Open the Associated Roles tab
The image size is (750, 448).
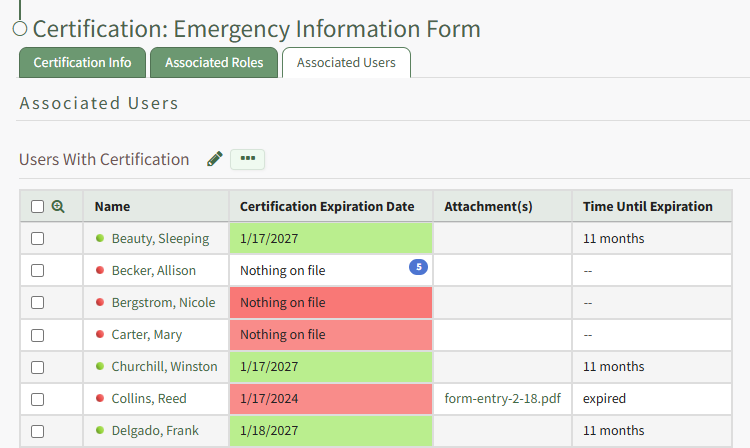tap(214, 62)
